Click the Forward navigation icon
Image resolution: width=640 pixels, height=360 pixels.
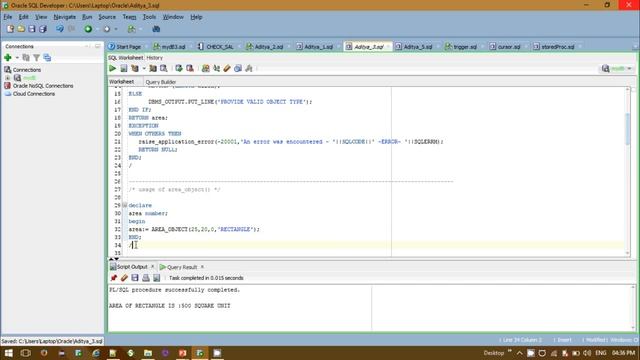coord(107,29)
